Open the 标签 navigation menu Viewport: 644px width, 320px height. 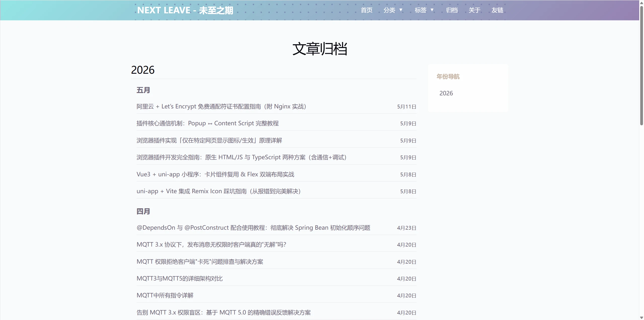pyautogui.click(x=421, y=10)
